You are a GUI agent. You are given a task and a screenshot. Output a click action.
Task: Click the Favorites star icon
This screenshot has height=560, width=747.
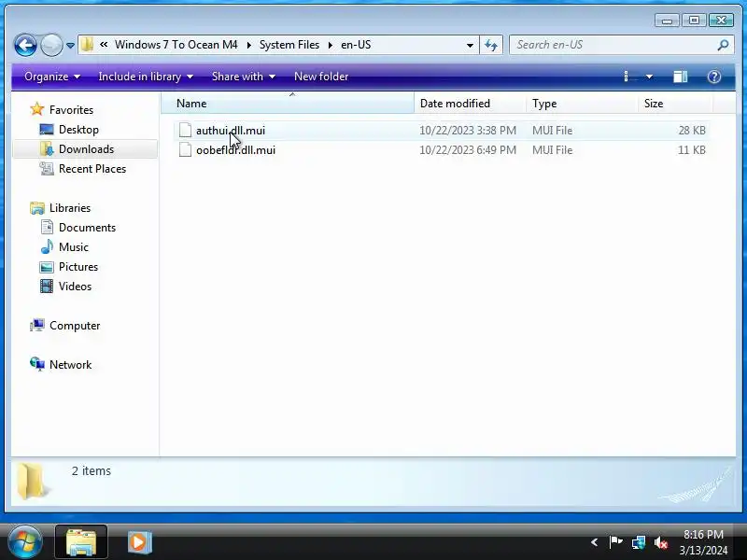37,109
